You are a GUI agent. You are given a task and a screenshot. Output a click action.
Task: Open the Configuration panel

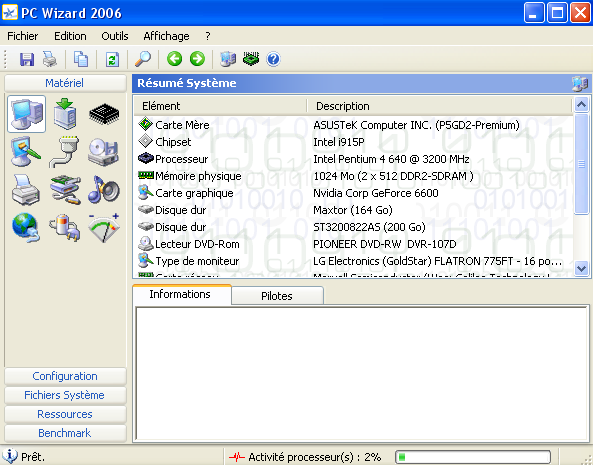pyautogui.click(x=65, y=376)
